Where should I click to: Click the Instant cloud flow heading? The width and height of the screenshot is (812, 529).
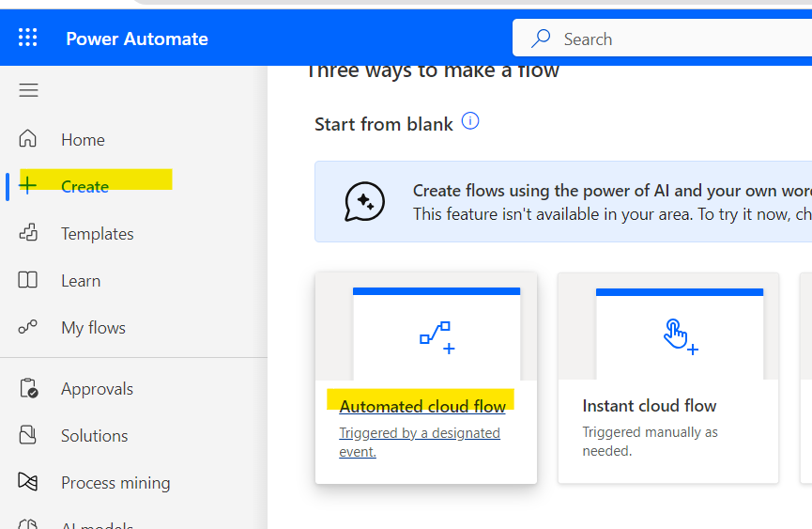click(650, 406)
